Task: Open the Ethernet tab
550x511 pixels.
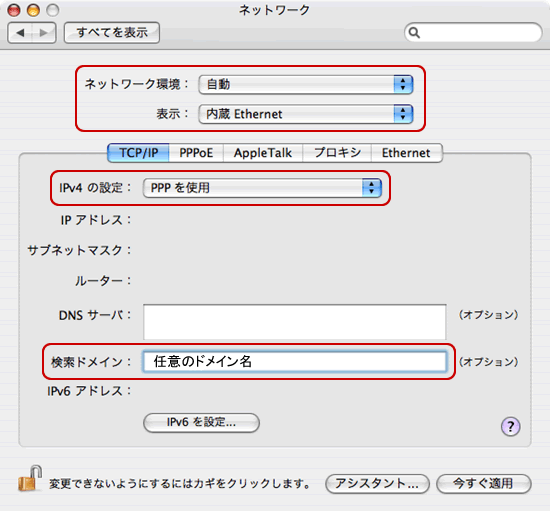Action: pos(406,153)
